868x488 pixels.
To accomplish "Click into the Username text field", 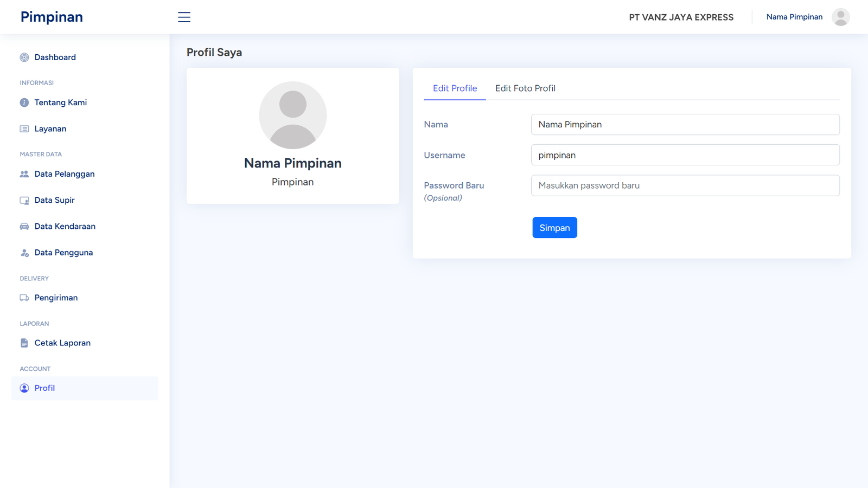I will 685,155.
